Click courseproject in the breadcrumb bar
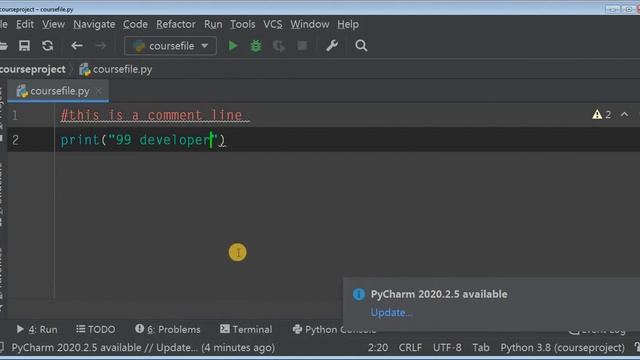 click(32, 69)
